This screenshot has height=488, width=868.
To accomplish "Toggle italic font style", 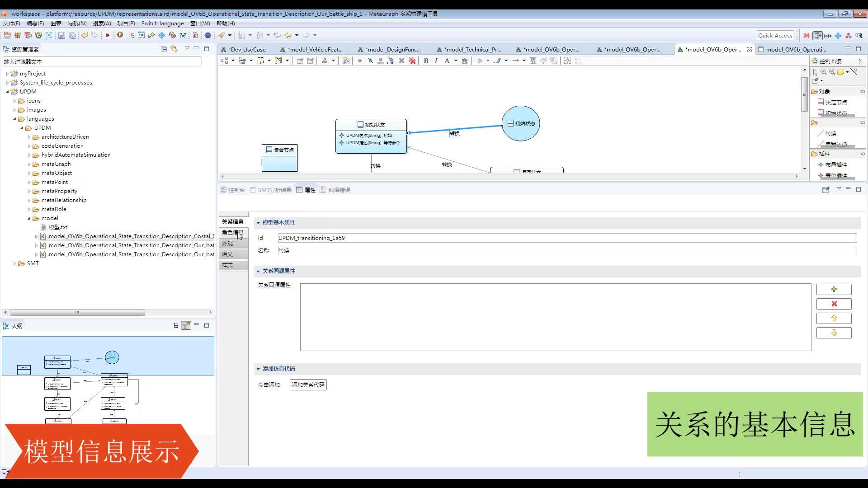I will point(436,61).
